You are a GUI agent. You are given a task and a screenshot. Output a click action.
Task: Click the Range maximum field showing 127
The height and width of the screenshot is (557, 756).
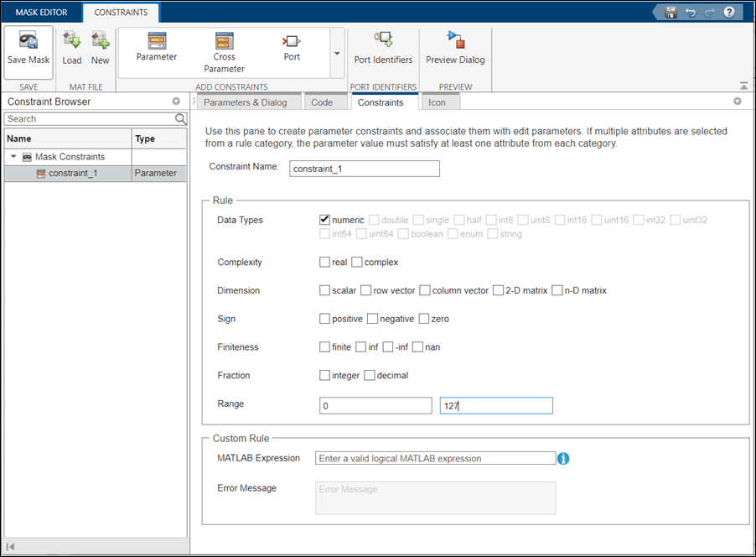[496, 405]
